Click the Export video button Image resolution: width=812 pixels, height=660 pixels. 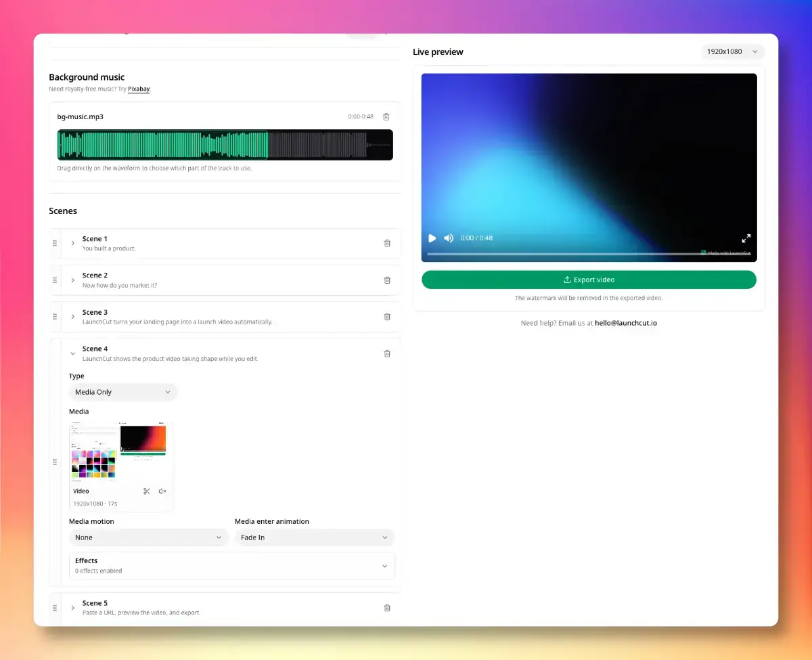tap(589, 280)
